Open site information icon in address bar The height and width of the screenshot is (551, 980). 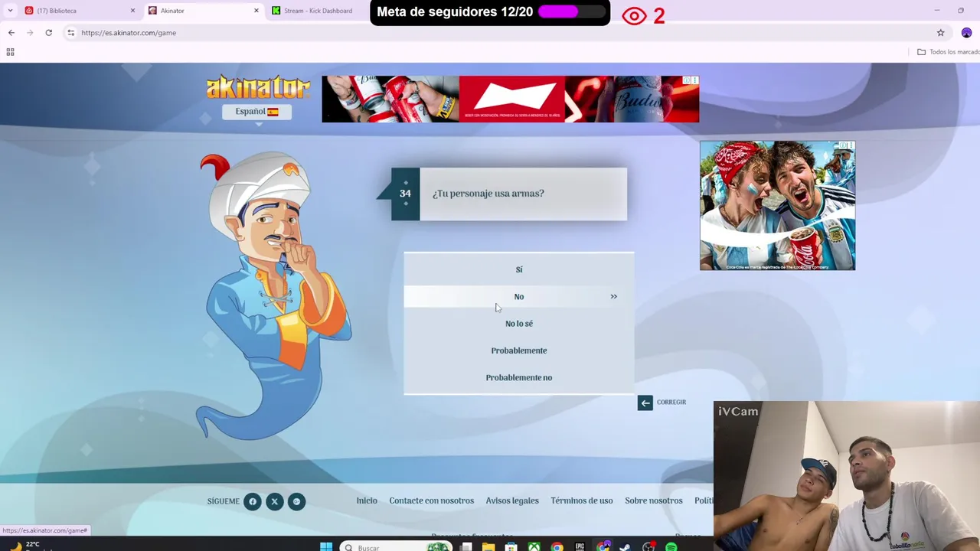(x=70, y=33)
